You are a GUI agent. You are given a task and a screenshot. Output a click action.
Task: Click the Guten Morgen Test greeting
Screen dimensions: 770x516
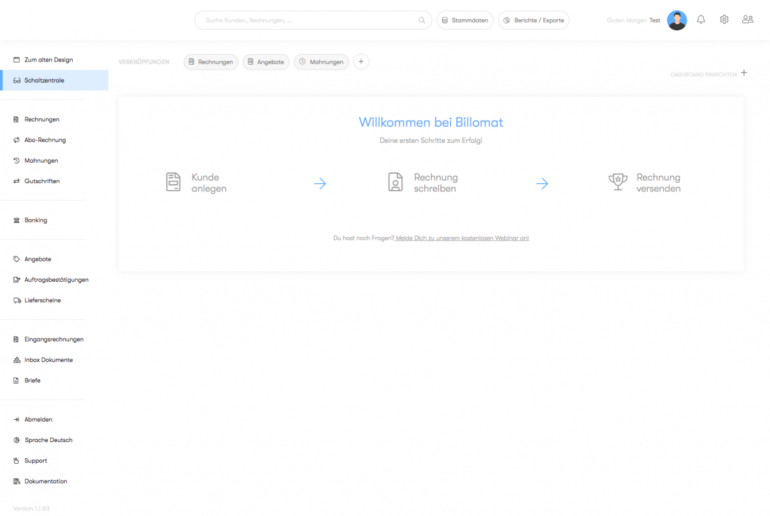(633, 20)
